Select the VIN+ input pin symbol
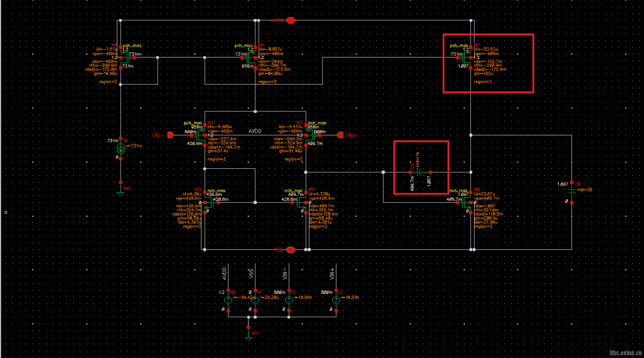This screenshot has width=644, height=358. 341,135
